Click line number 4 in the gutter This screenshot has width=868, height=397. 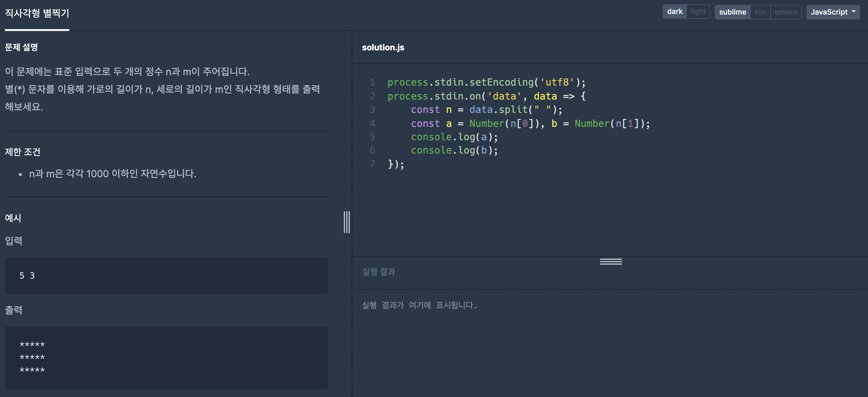click(372, 124)
